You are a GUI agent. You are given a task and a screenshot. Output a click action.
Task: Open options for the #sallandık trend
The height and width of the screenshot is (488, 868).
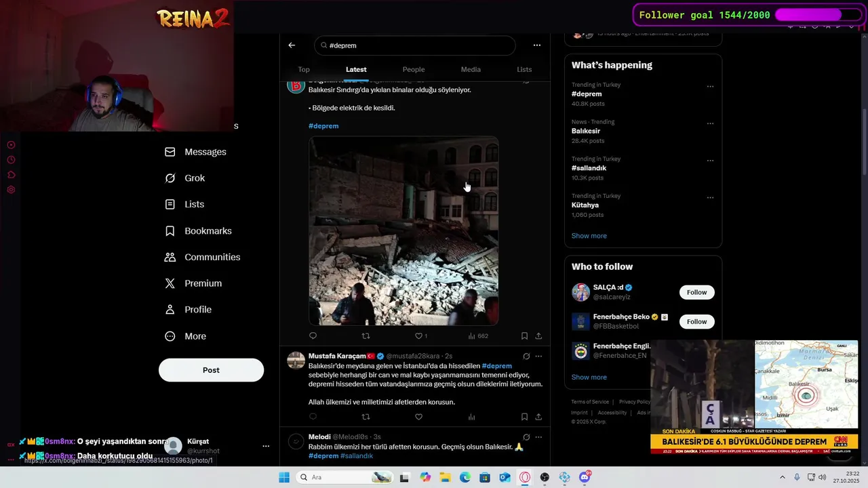tap(710, 161)
